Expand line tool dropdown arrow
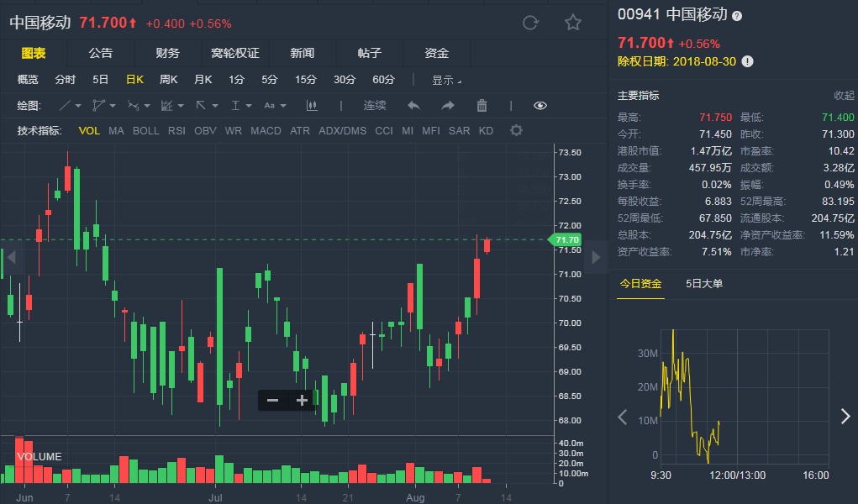Screen dimensions: 858x504 pyautogui.click(x=78, y=106)
